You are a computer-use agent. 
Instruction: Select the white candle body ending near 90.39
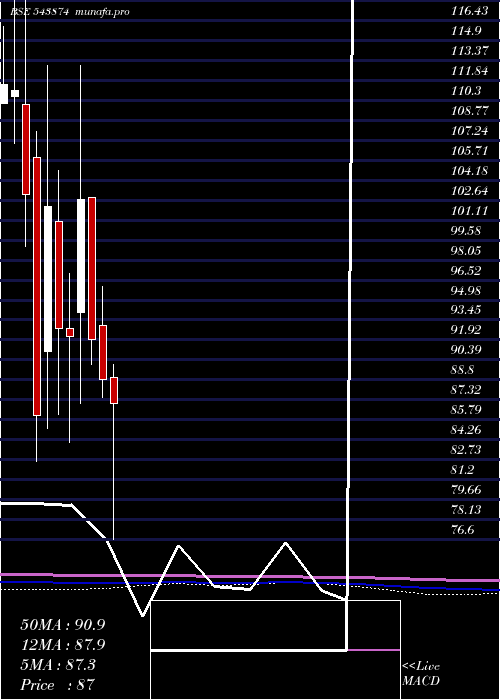tap(48, 279)
